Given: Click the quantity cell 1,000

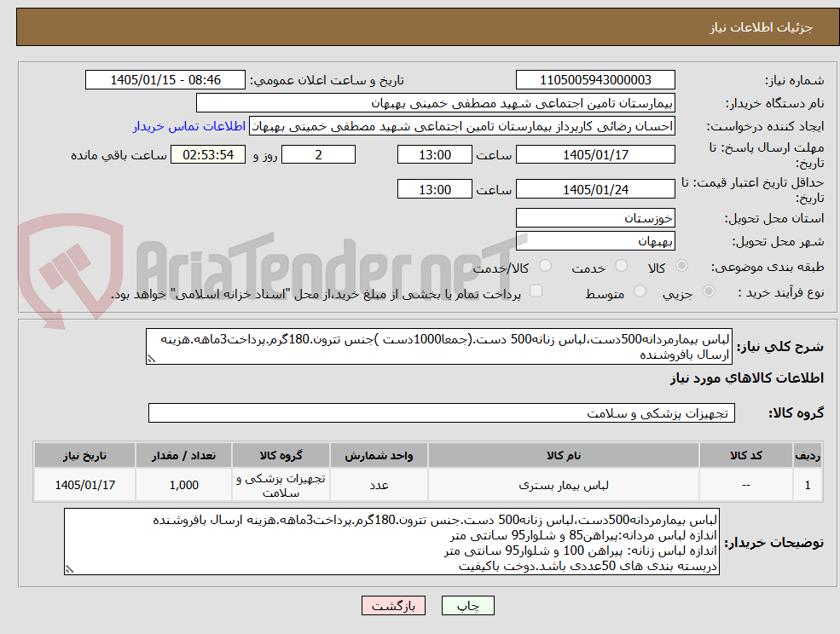Looking at the screenshot, I should (x=183, y=485).
